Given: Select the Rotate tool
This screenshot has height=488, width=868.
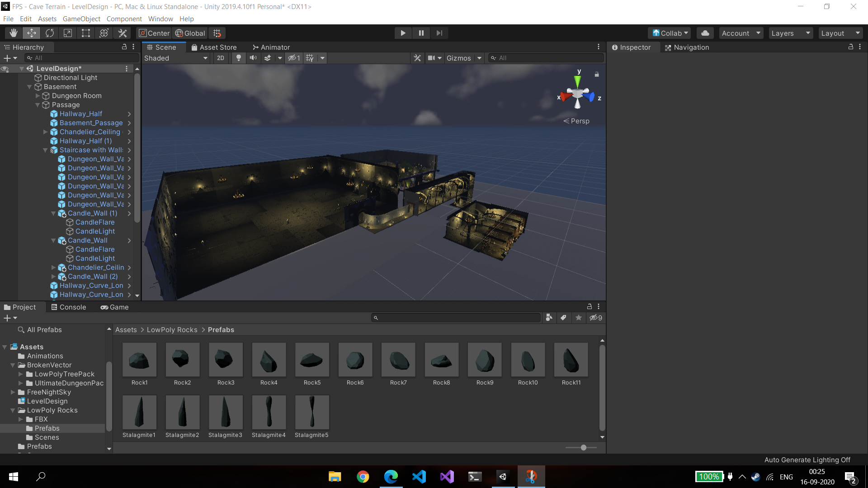Looking at the screenshot, I should coord(50,33).
